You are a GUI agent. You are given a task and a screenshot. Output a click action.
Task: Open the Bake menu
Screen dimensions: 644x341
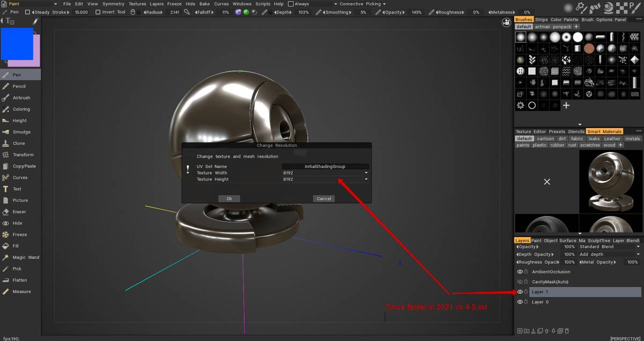204,4
